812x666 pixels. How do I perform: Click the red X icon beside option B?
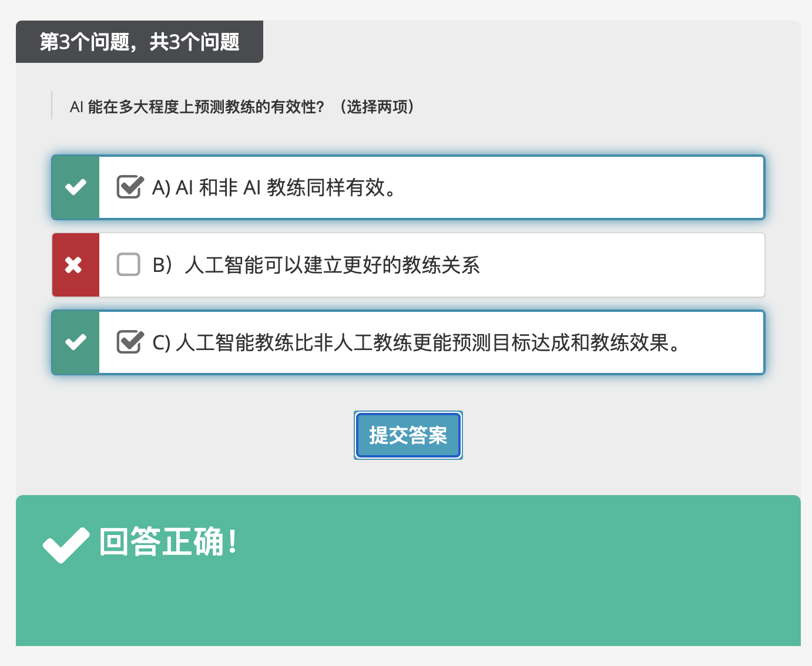tap(74, 265)
